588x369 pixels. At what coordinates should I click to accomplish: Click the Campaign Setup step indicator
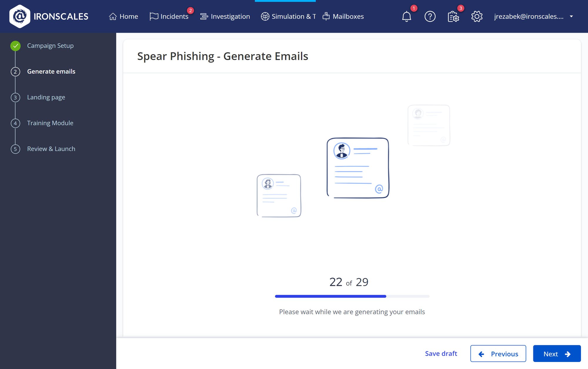(15, 46)
